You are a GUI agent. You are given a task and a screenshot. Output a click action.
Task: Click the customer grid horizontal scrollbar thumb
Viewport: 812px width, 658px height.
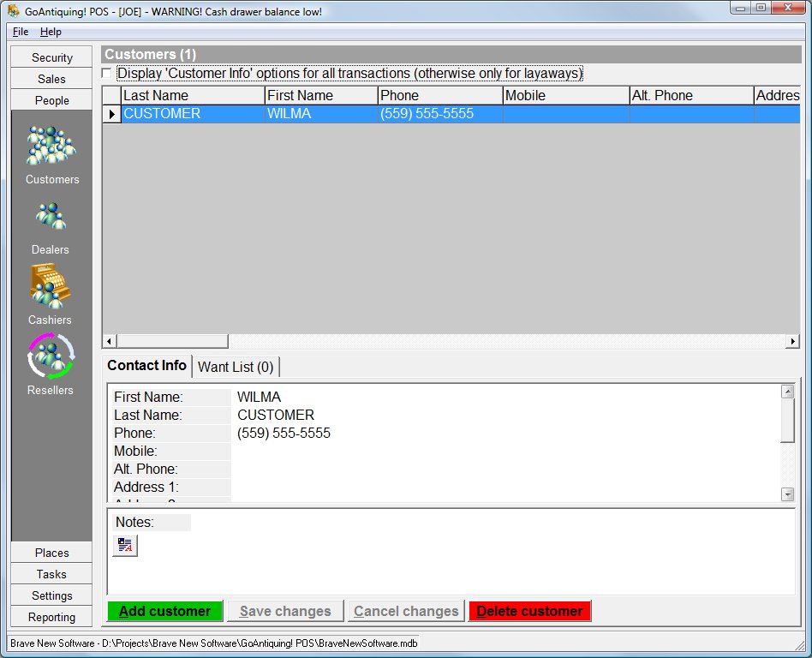click(172, 341)
